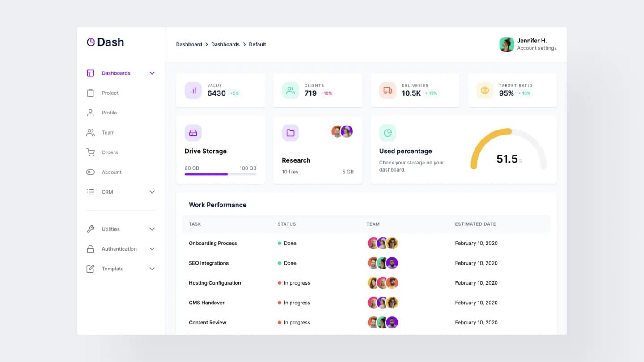
Task: Click the Drive Storage progress bar
Action: [220, 174]
